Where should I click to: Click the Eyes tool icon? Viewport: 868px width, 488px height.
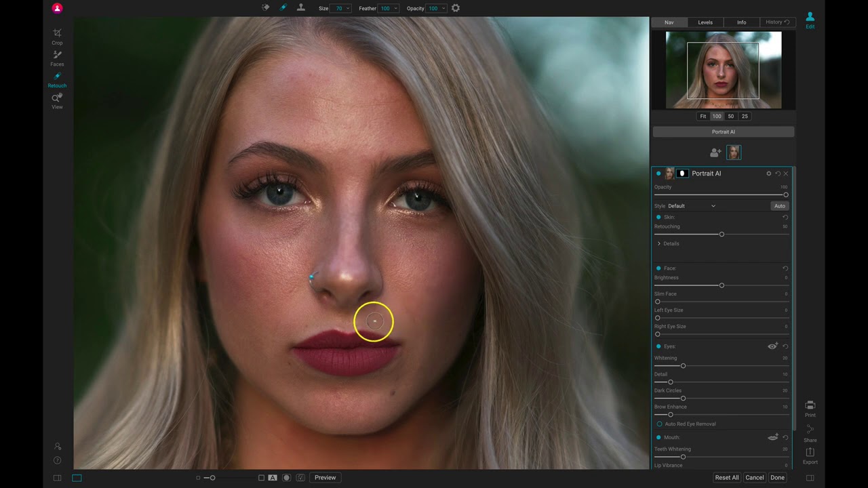tap(772, 346)
